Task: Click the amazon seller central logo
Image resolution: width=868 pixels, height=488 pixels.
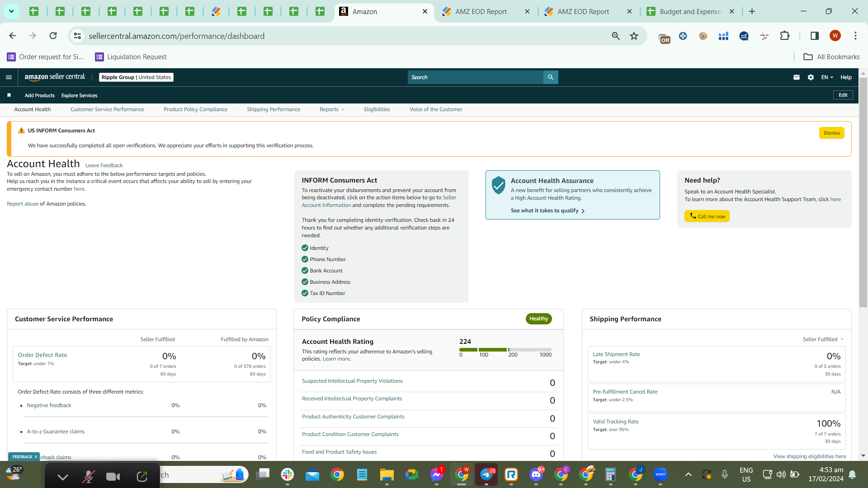Action: point(55,77)
